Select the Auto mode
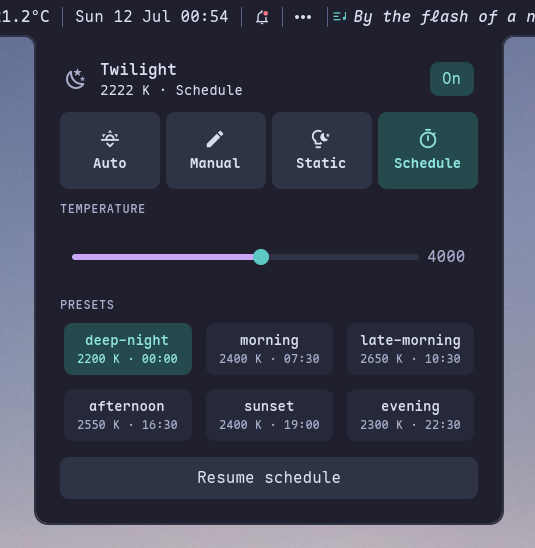Viewport: 535px width, 548px height. coord(110,151)
